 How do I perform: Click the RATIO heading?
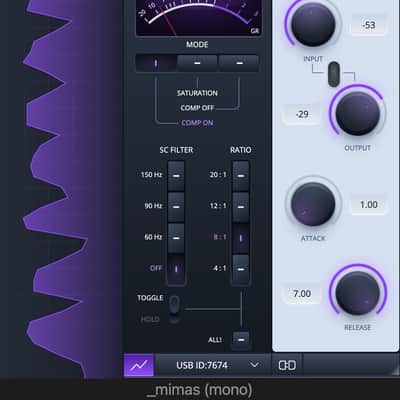pyautogui.click(x=241, y=150)
